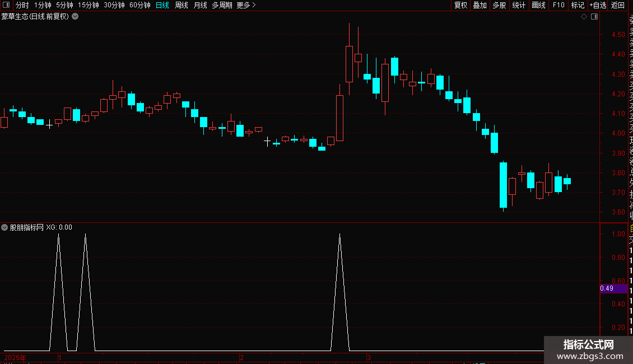Switch to 分时 intraday chart

click(22, 5)
